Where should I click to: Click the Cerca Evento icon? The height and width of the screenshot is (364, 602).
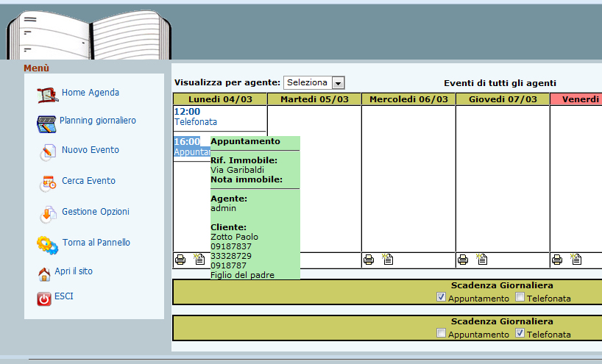(48, 182)
